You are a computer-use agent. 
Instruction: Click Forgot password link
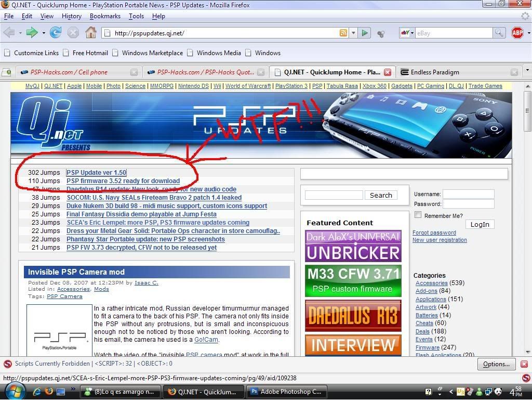coord(434,233)
